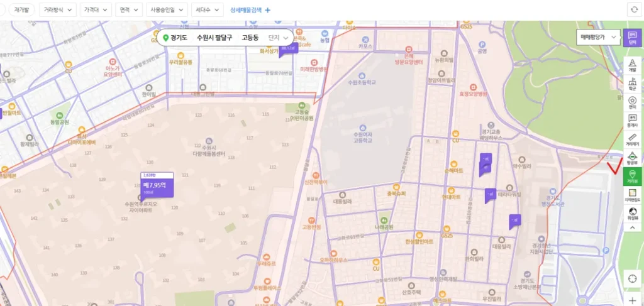Open 상세매물검색 detailed listing search

click(x=250, y=10)
